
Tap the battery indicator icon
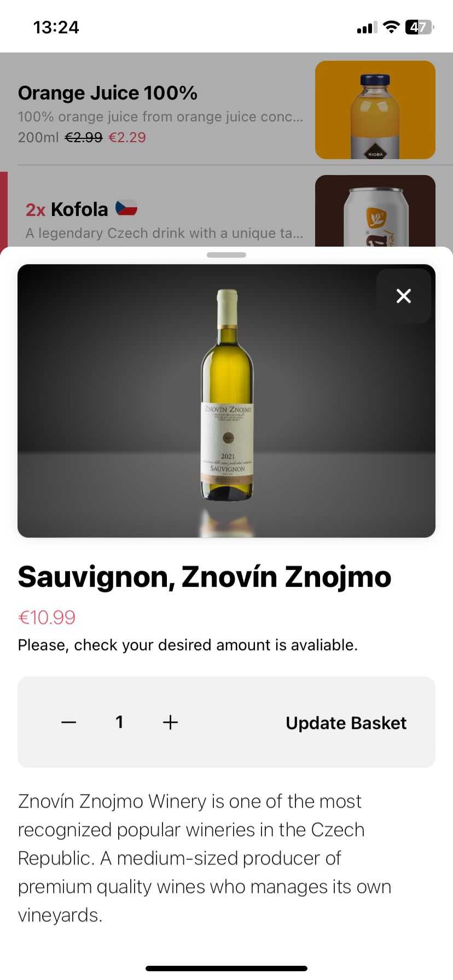pyautogui.click(x=419, y=27)
